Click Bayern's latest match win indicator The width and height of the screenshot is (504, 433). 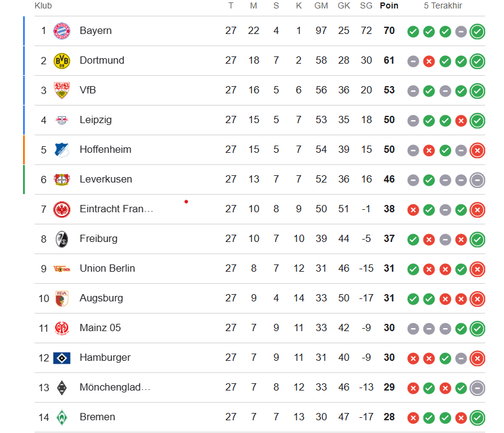[x=477, y=32]
